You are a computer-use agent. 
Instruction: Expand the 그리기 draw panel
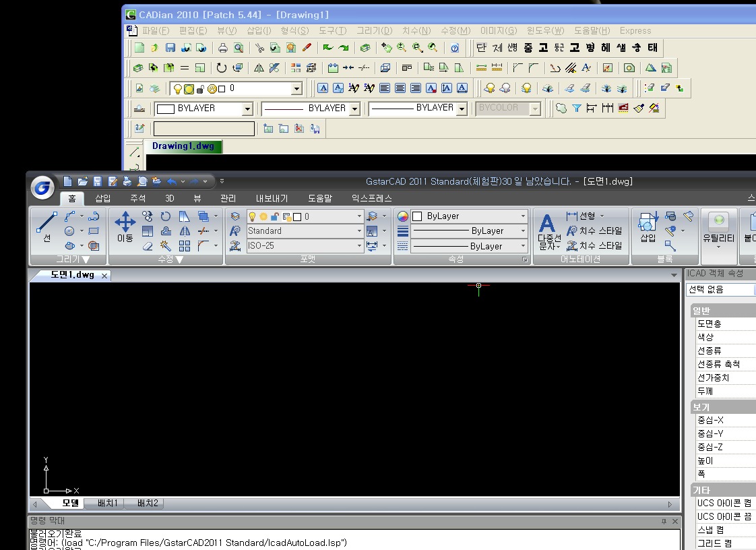(73, 259)
